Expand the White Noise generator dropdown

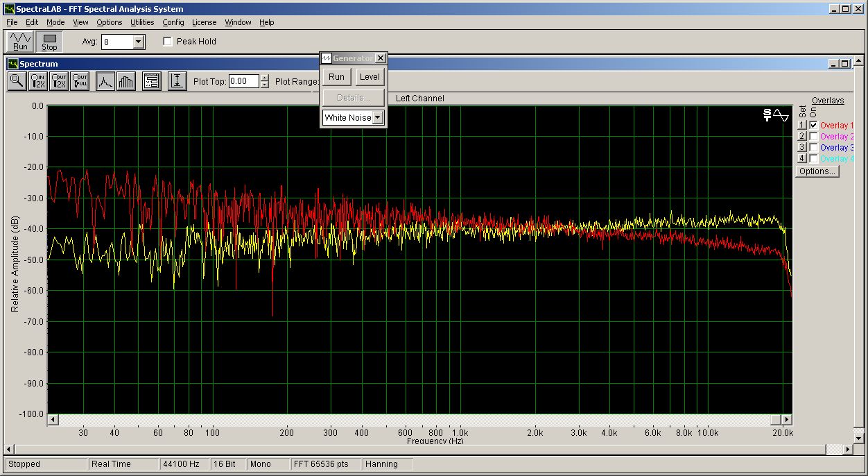(x=378, y=118)
